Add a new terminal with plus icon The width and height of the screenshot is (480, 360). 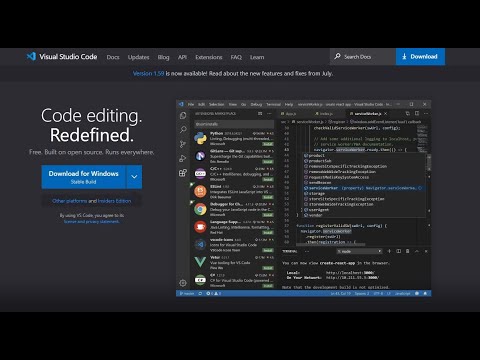point(389,251)
